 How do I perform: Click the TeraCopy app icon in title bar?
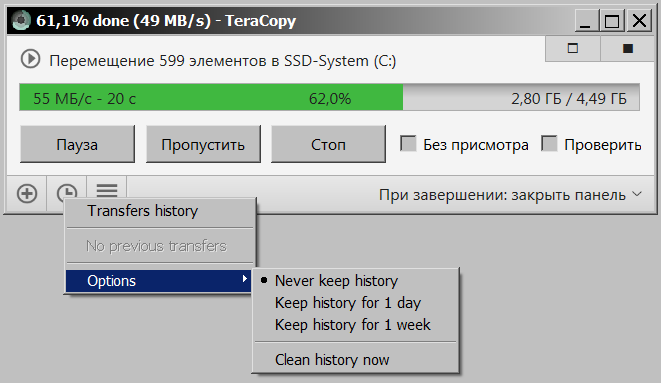click(21, 20)
